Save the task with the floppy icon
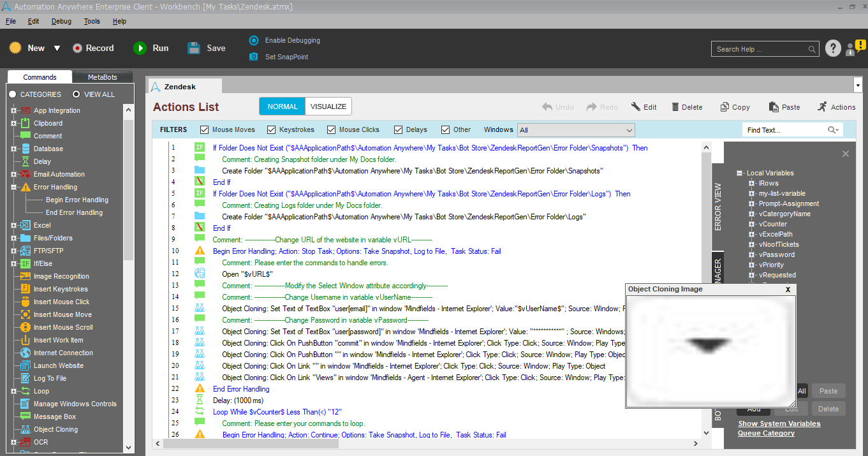The height and width of the screenshot is (456, 868). point(195,48)
